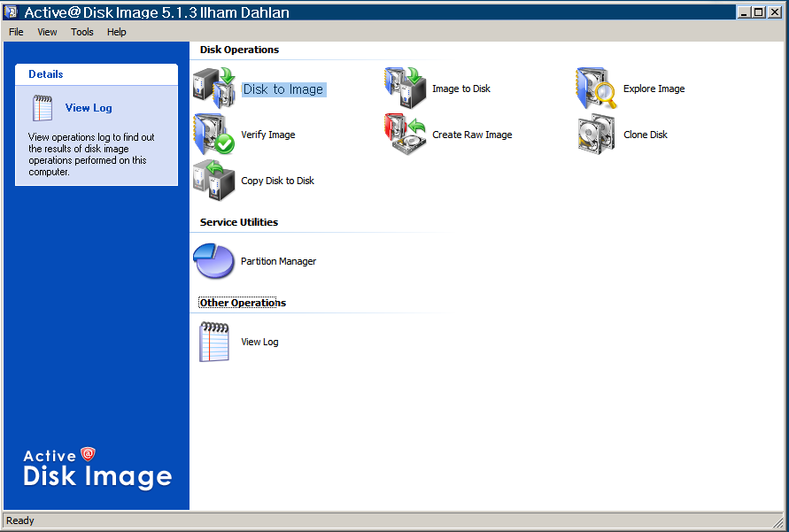The width and height of the screenshot is (789, 532).
Task: Click the window resize grip in status bar
Action: 779,521
